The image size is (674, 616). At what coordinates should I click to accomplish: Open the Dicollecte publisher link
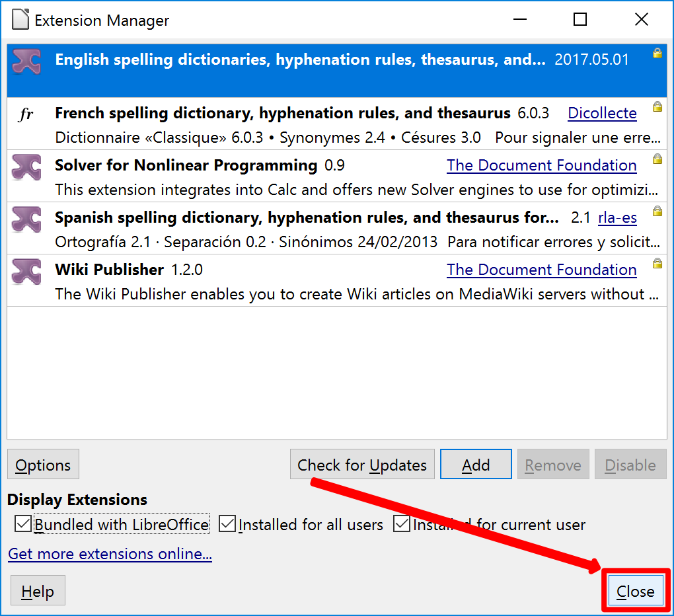click(602, 113)
